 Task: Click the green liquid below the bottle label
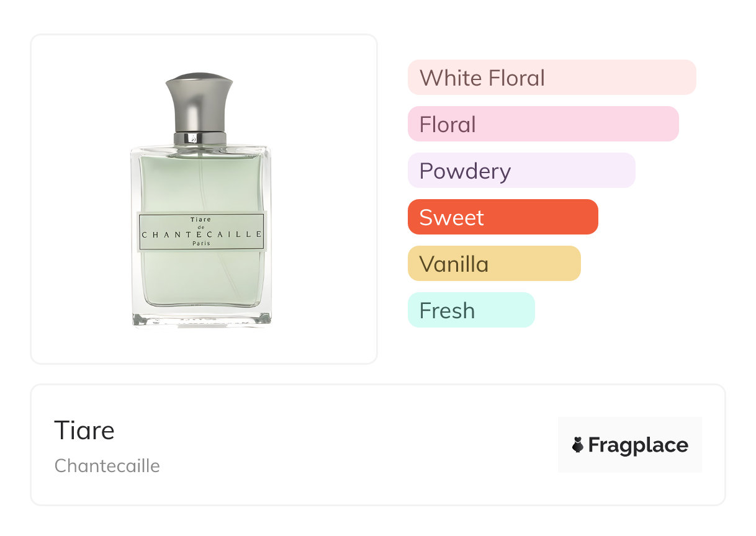click(x=202, y=279)
